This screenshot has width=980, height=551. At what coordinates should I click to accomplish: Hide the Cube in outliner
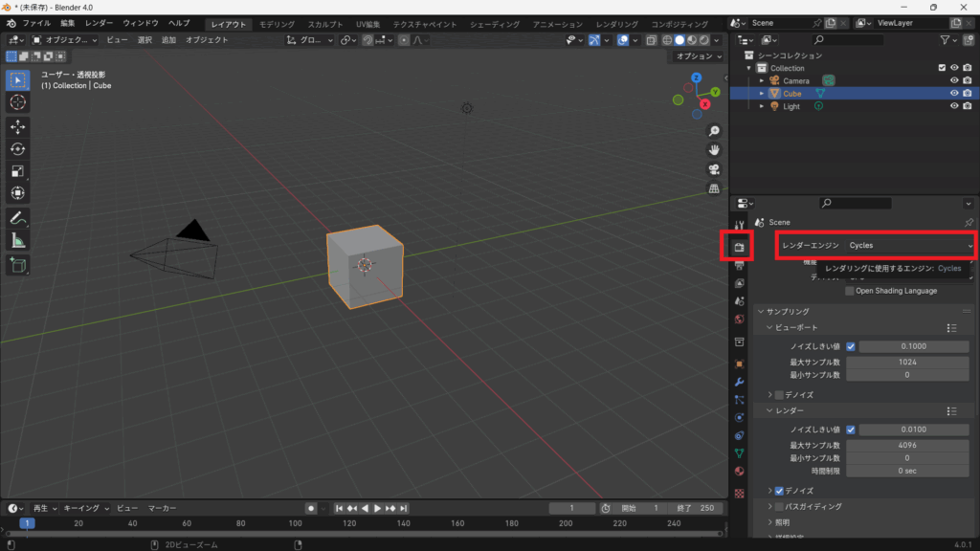click(x=954, y=94)
